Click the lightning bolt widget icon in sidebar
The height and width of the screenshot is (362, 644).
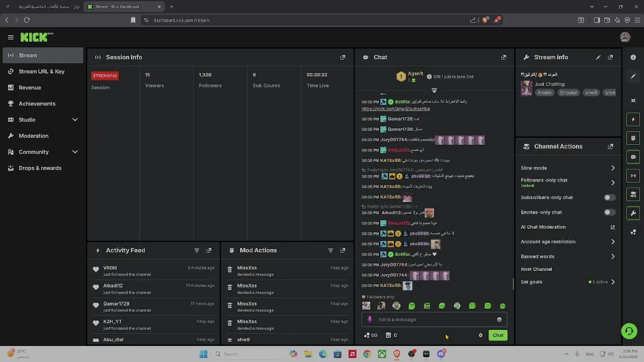click(633, 120)
